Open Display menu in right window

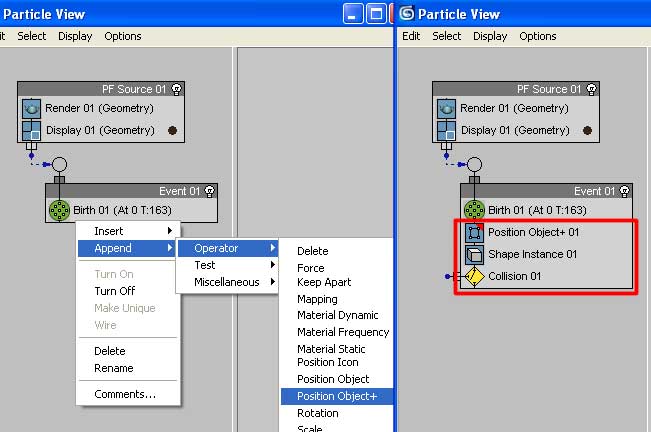tap(490, 37)
